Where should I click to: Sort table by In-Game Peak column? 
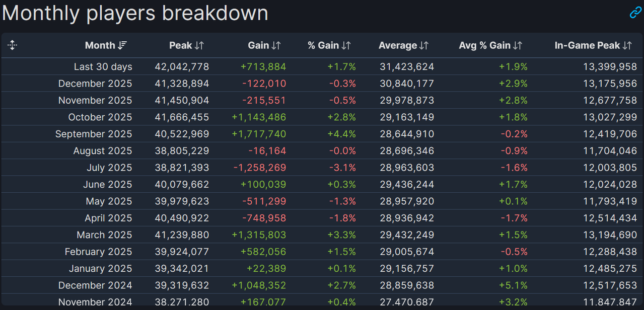click(x=593, y=45)
